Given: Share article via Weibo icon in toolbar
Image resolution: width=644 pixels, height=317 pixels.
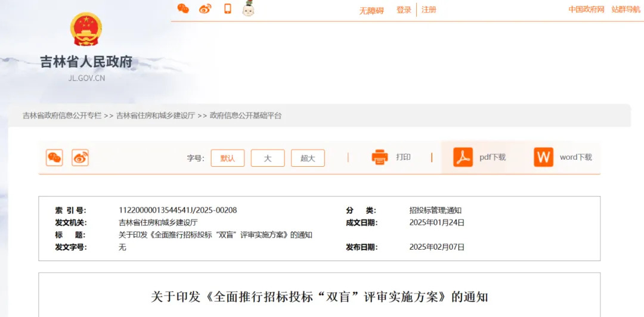Looking at the screenshot, I should click(80, 157).
